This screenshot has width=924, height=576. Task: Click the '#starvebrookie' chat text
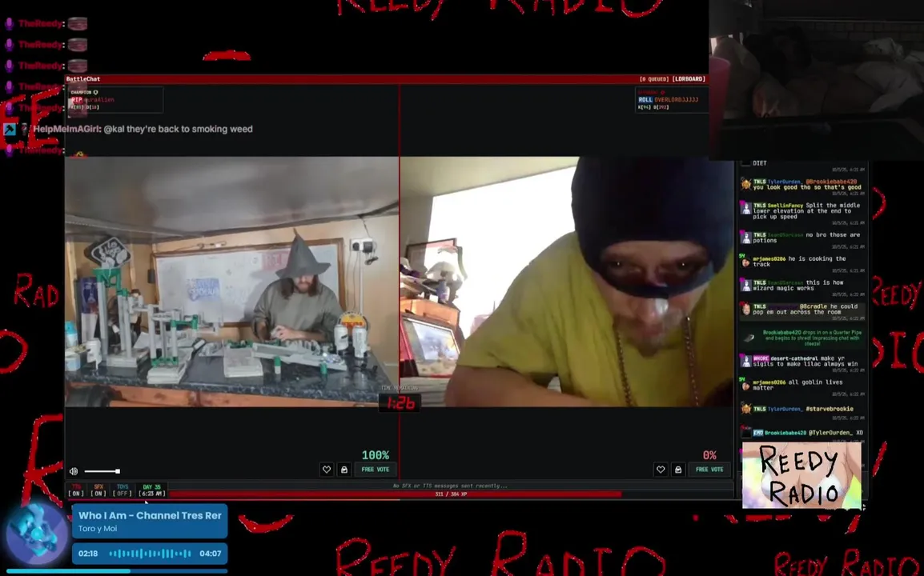[x=830, y=409]
